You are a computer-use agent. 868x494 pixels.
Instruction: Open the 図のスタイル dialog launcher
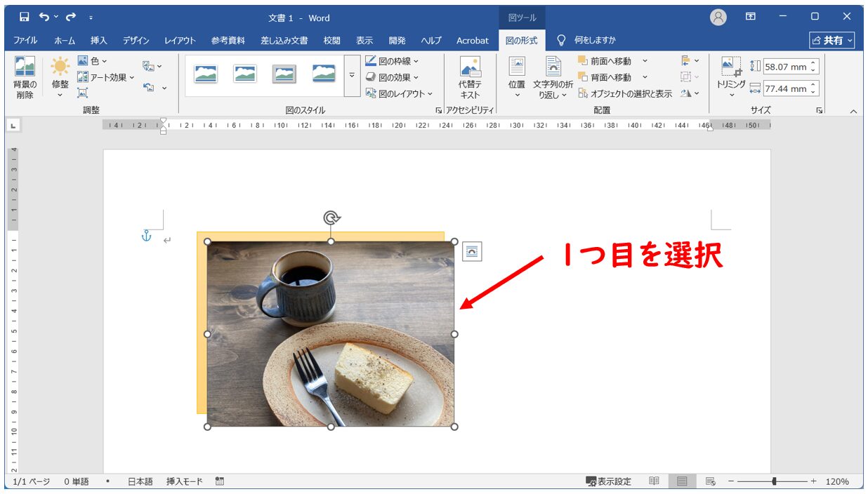pyautogui.click(x=438, y=110)
